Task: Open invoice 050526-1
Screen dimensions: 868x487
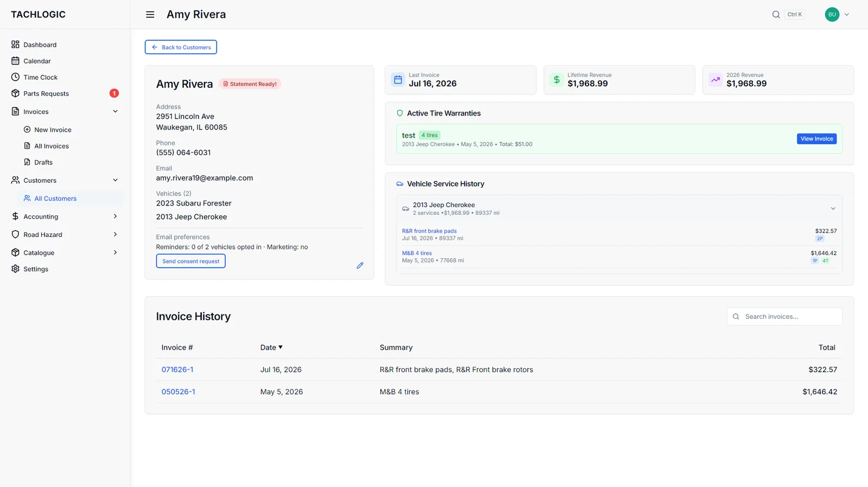Action: pos(178,392)
